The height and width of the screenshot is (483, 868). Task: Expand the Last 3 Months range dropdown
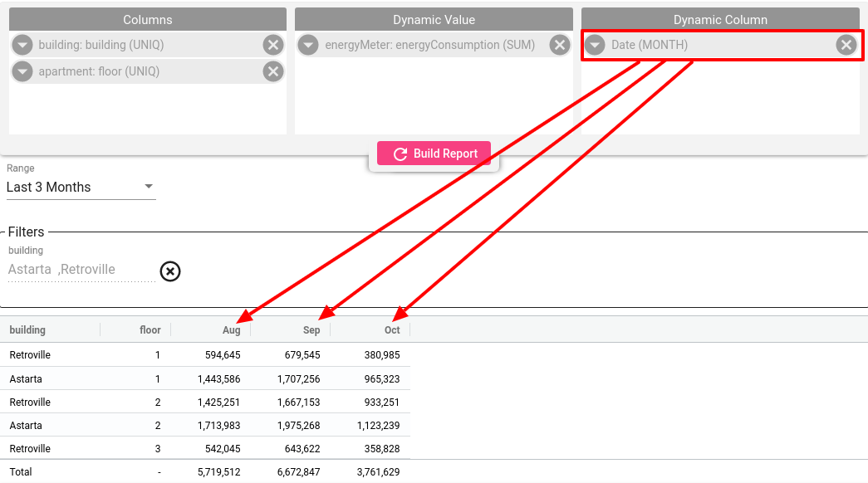click(81, 187)
